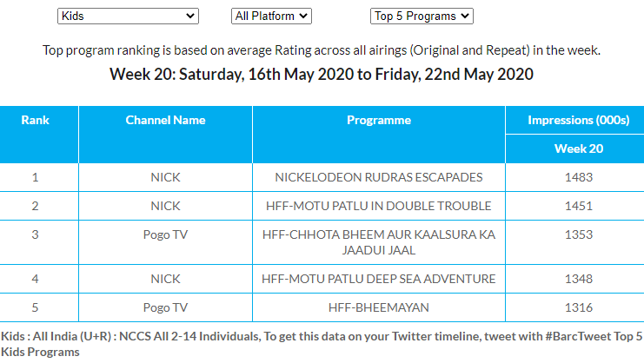Click the Week 20 subheader cell
The image size is (644, 363).
coord(578,148)
